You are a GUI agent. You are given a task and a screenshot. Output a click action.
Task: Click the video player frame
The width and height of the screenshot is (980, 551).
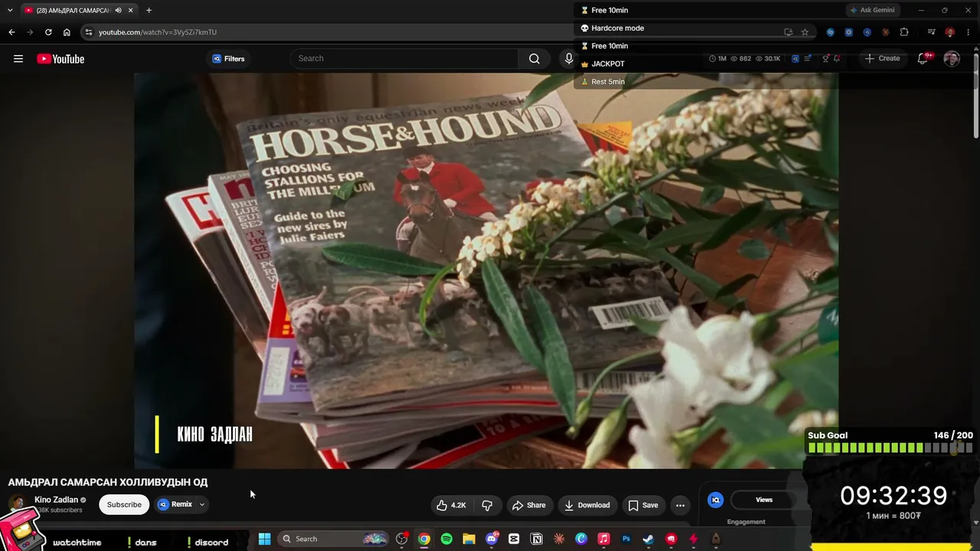486,270
